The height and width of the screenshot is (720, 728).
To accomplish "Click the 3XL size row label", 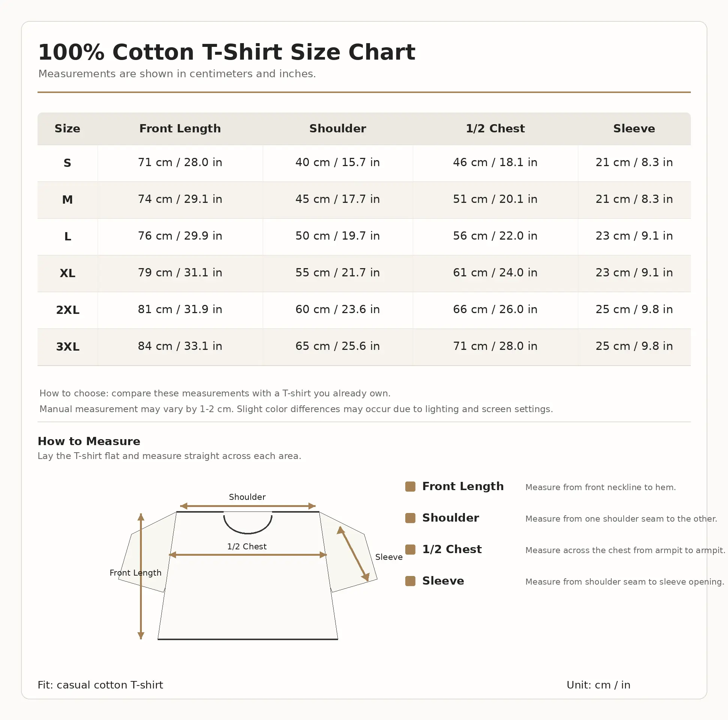I will (68, 347).
